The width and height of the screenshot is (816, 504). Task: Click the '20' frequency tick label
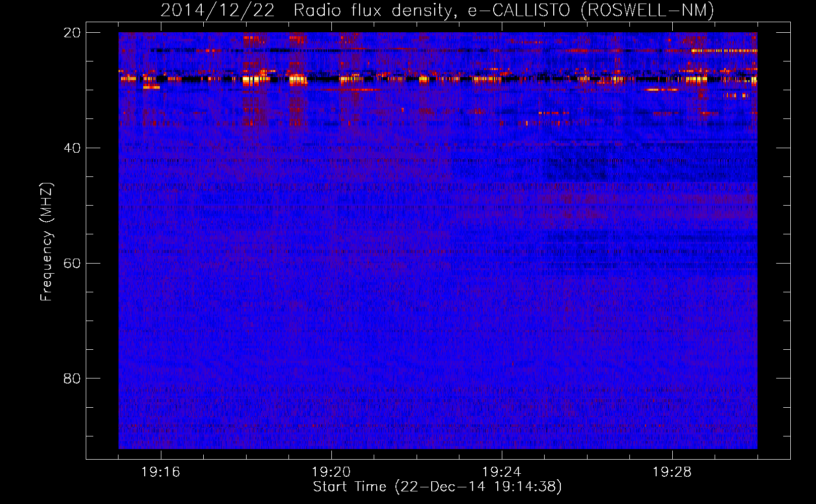pyautogui.click(x=72, y=33)
